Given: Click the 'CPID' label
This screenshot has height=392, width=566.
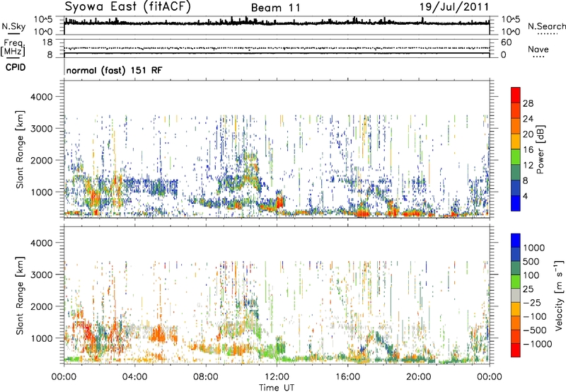Looking at the screenshot, I should 16,67.
